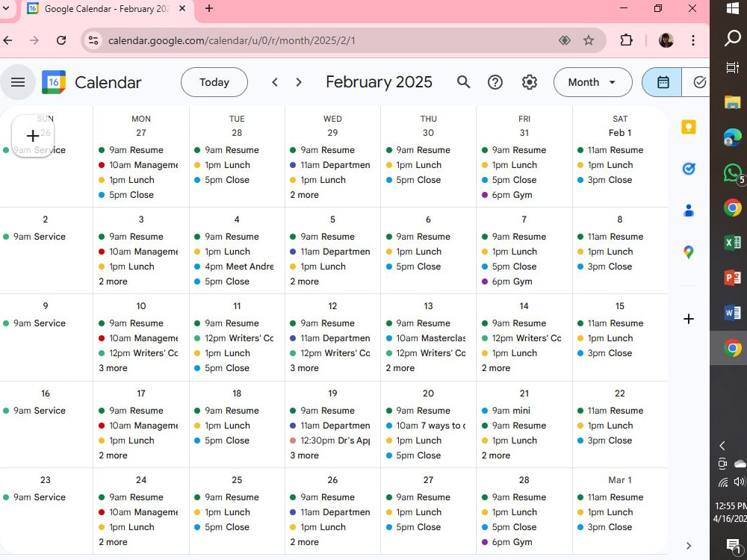
Task: Open the Settings gear menu
Action: coord(530,82)
